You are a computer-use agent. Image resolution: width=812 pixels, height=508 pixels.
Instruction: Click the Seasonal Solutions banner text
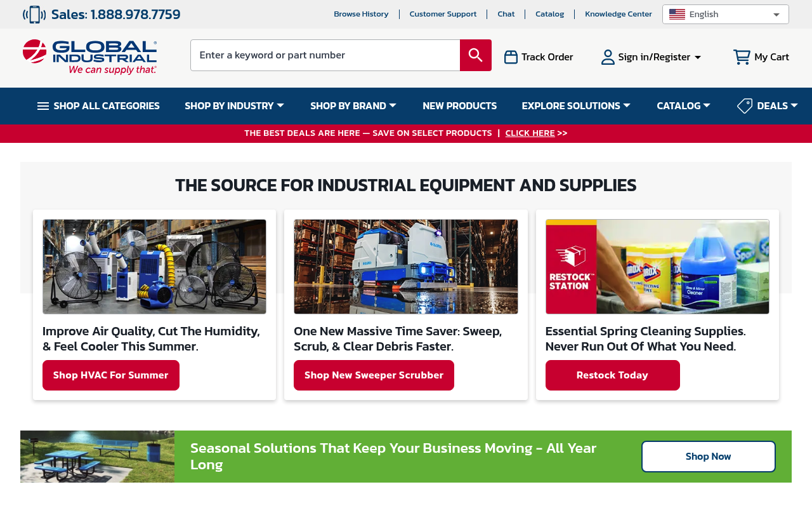[393, 457]
